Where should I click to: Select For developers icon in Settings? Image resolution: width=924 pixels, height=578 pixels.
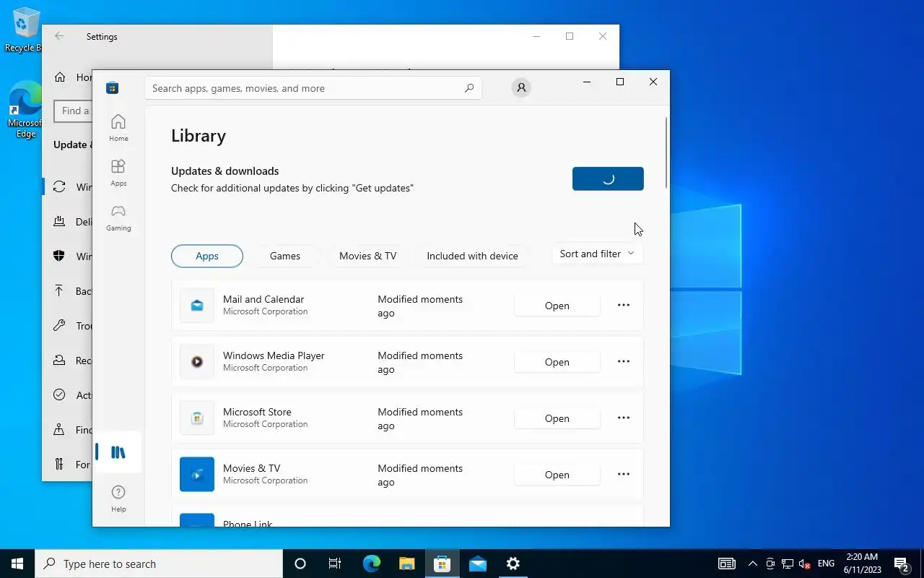pyautogui.click(x=59, y=465)
